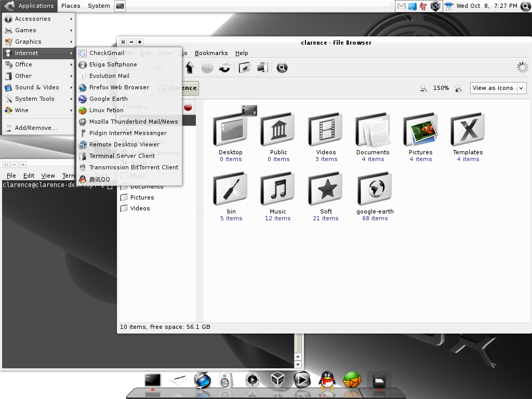This screenshot has width=532, height=399.
Task: Click the Stop loading toolbar button
Action: (207, 68)
